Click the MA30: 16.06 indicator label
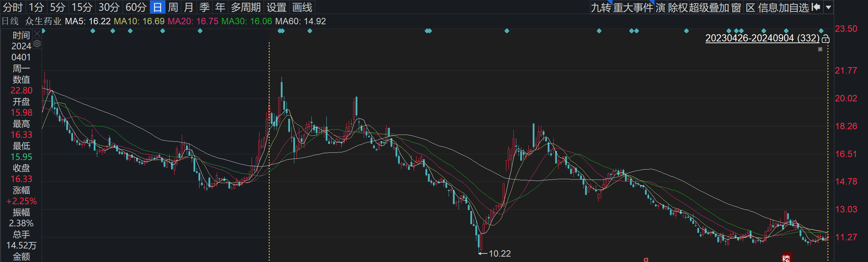The width and height of the screenshot is (868, 262). (x=247, y=21)
